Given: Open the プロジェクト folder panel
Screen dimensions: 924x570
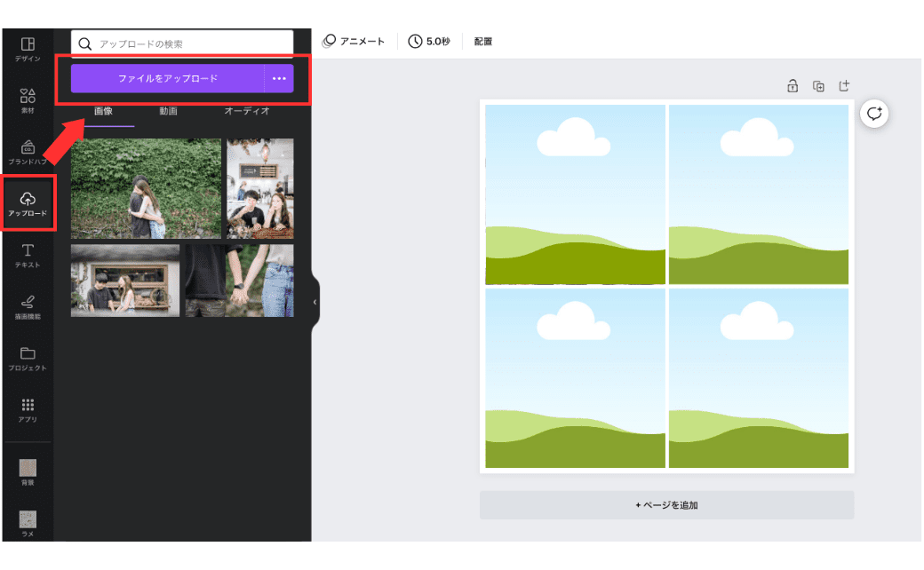Looking at the screenshot, I should click(x=28, y=358).
